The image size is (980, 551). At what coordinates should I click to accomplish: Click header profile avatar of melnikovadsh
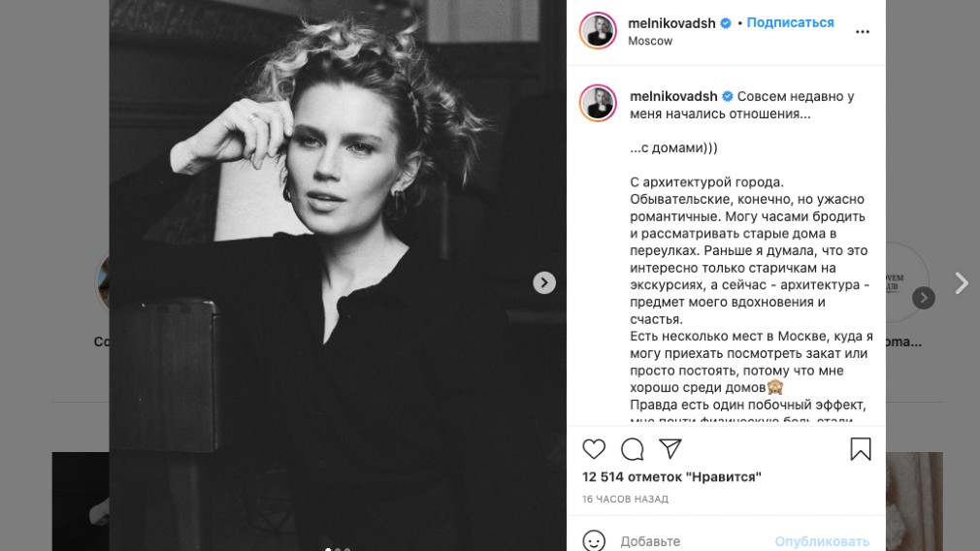pyautogui.click(x=598, y=30)
